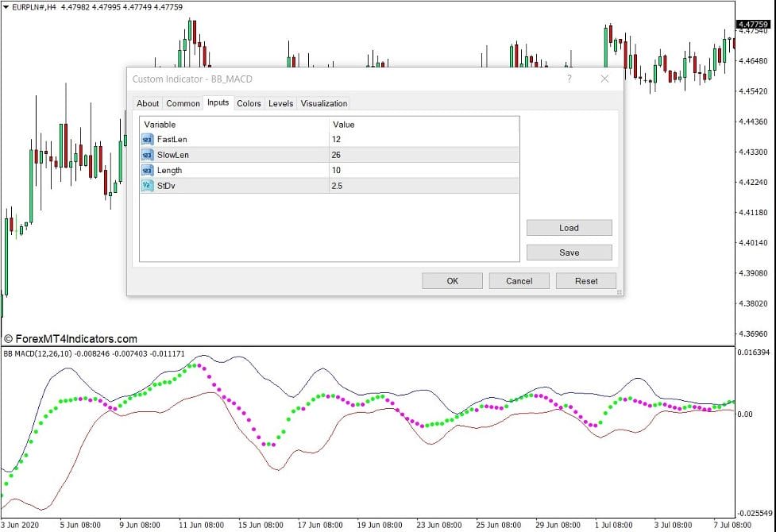Image resolution: width=776 pixels, height=532 pixels.
Task: Click the integer type icon beside SlowLen
Action: click(147, 155)
